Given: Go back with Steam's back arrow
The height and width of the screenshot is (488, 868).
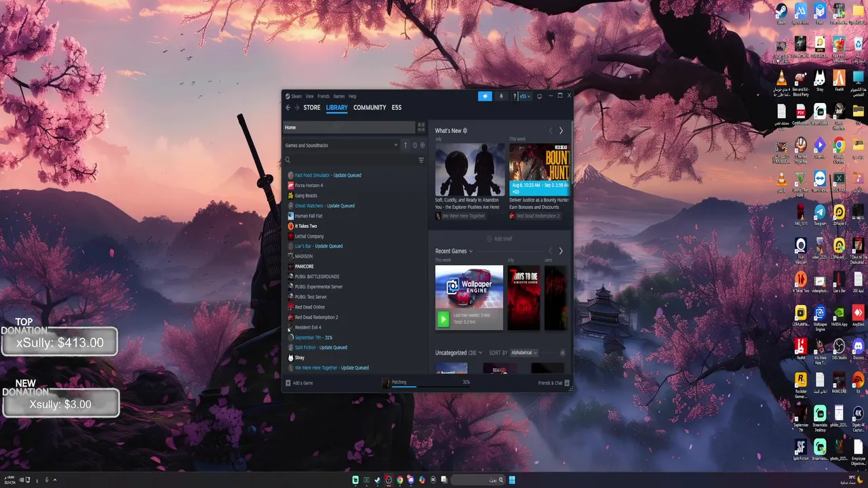Looking at the screenshot, I should pos(288,108).
